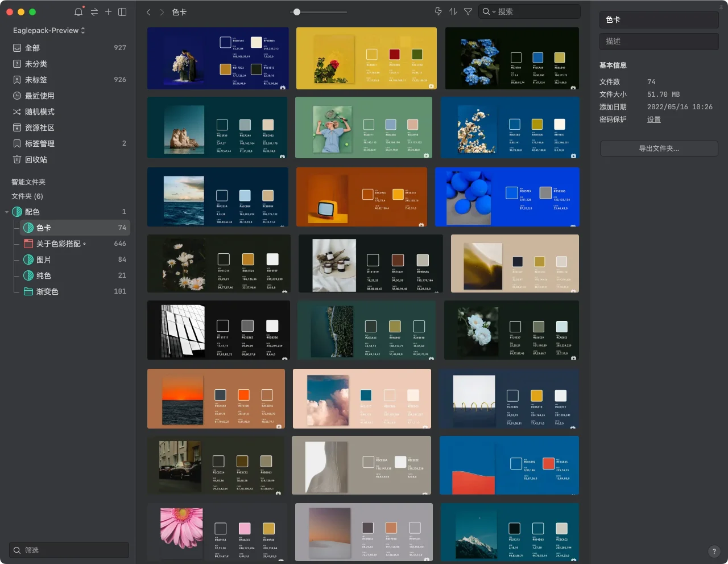Viewport: 728px width, 564px height.
Task: Open the notifications bell
Action: 78,12
